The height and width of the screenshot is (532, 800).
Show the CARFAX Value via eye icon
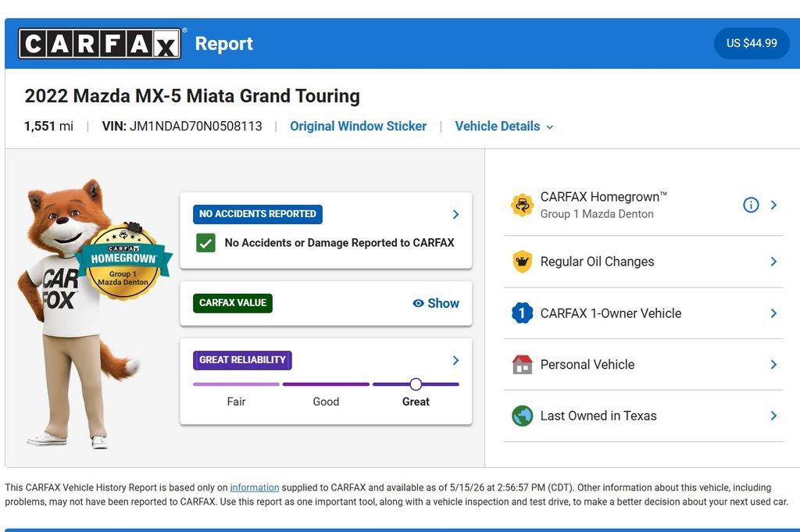pyautogui.click(x=418, y=303)
